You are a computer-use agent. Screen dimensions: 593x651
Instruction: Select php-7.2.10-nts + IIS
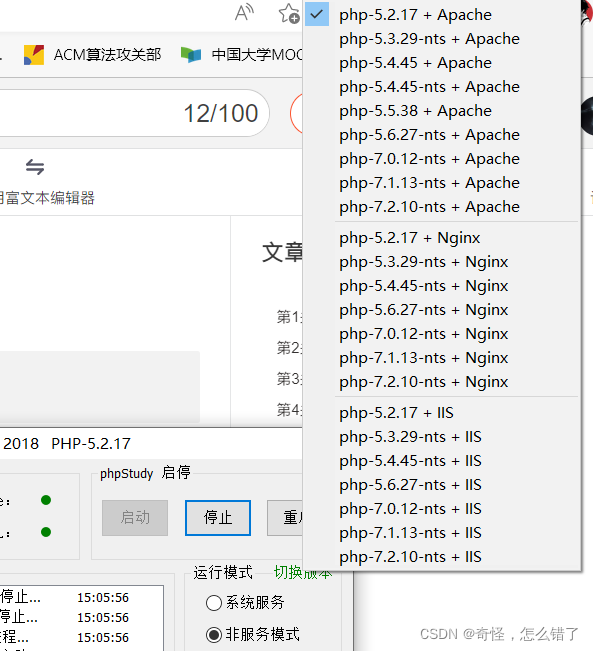tap(441, 557)
